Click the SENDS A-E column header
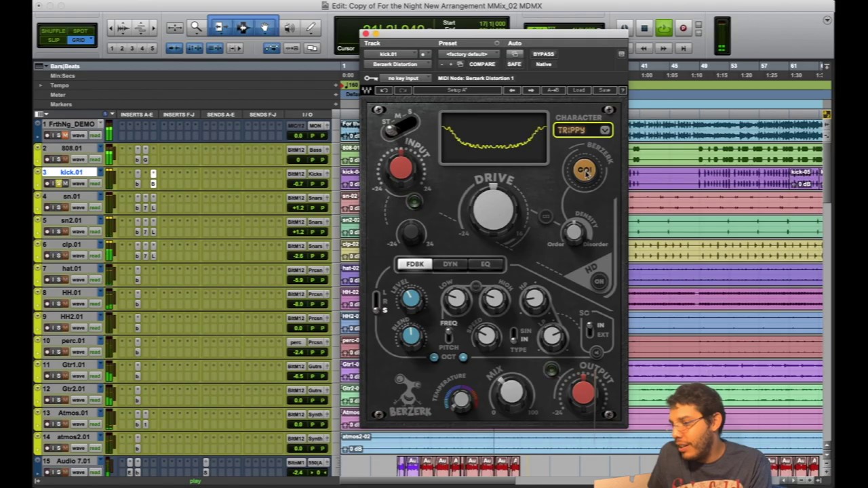 [x=221, y=115]
